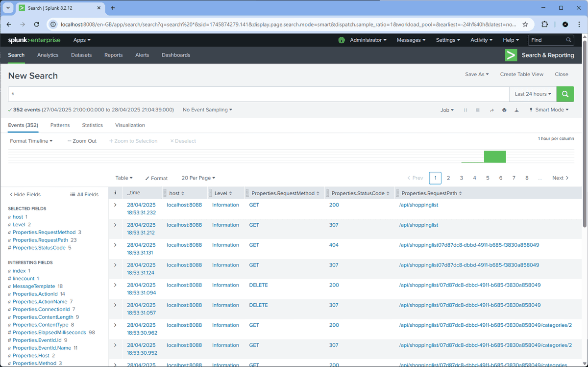Image resolution: width=588 pixels, height=367 pixels.
Task: Print the search results
Action: pos(504,110)
